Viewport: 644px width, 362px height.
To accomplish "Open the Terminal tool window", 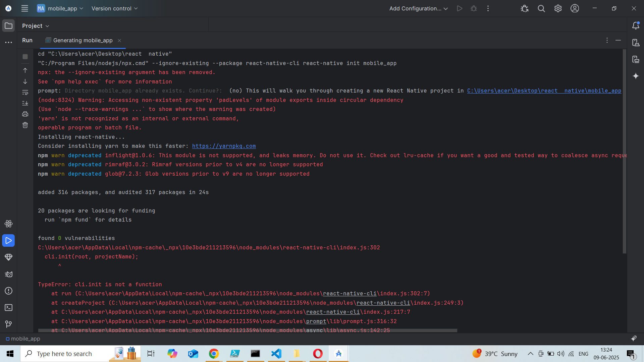I will (x=8, y=307).
